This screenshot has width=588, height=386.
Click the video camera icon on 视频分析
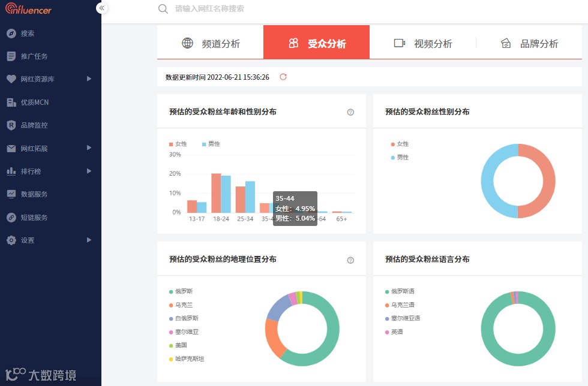[x=400, y=43]
